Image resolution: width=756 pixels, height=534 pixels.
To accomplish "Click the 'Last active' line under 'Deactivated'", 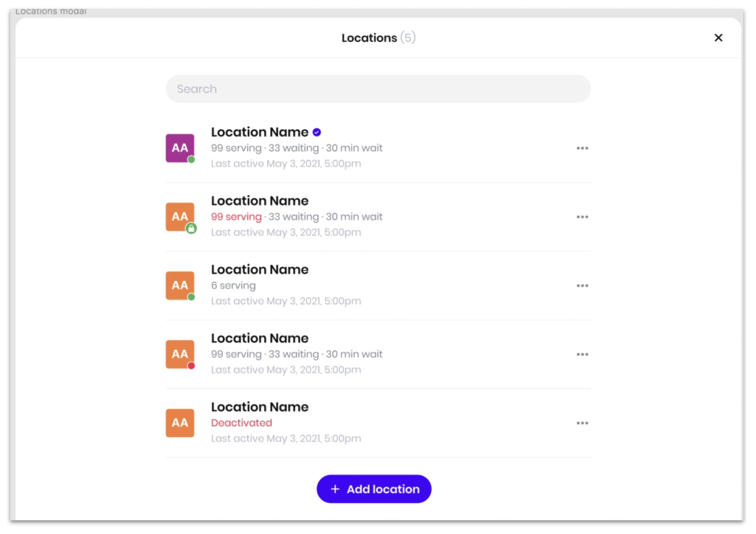I will point(286,439).
